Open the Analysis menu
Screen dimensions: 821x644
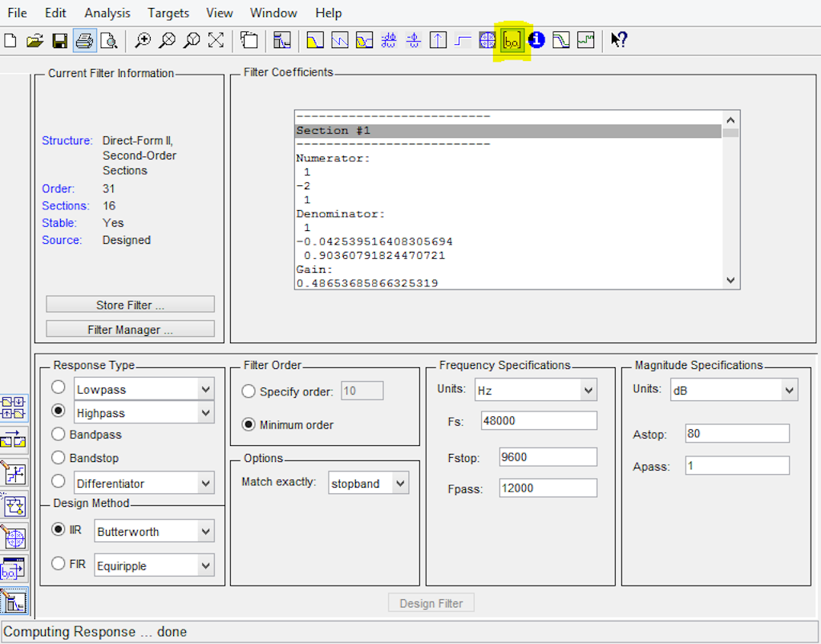pyautogui.click(x=107, y=13)
